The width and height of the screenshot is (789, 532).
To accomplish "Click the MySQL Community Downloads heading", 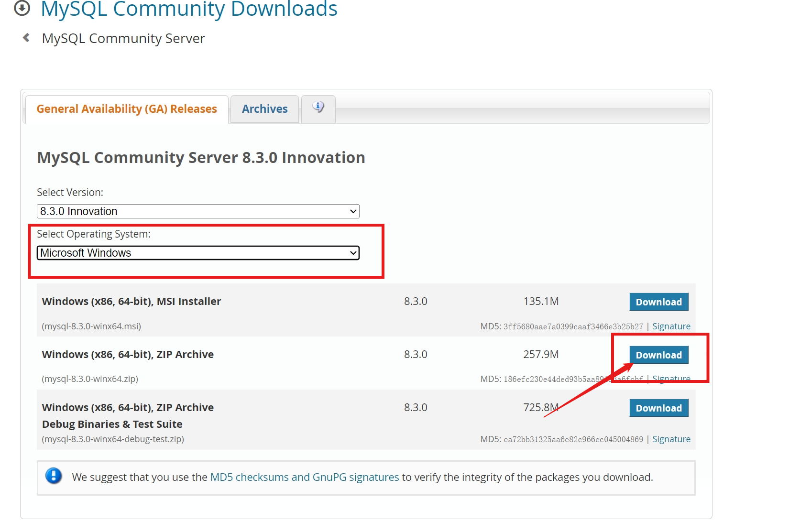I will point(189,9).
